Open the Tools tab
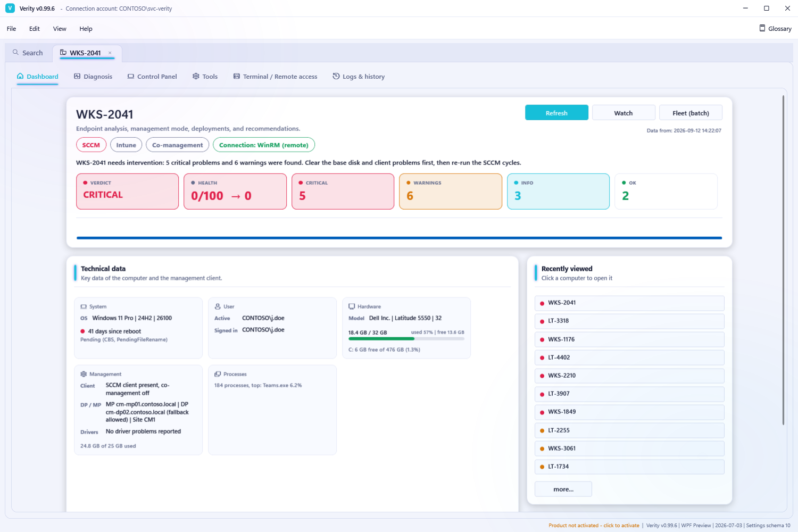798x532 pixels. coord(205,77)
